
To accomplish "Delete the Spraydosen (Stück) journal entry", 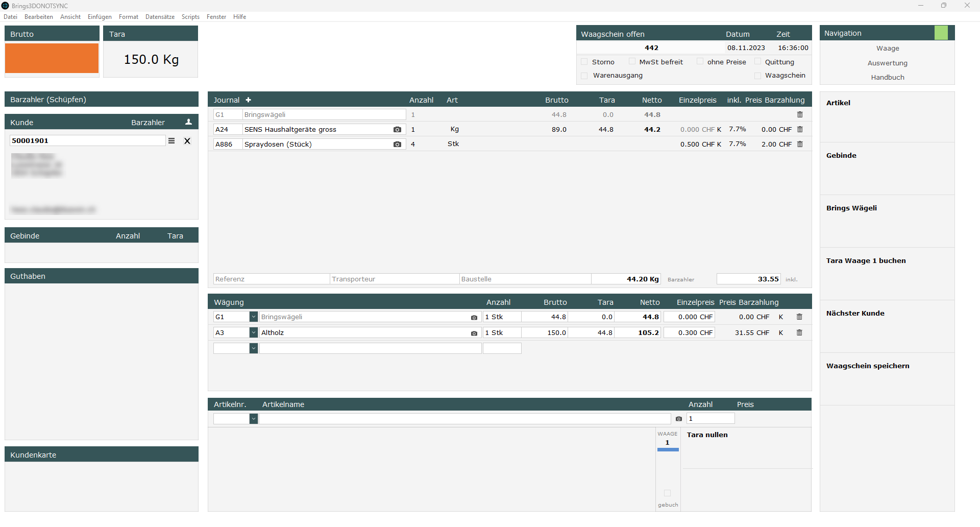I will click(x=800, y=145).
